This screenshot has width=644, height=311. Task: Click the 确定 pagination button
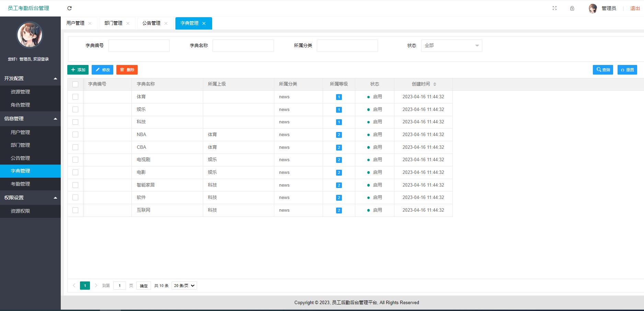click(x=143, y=286)
